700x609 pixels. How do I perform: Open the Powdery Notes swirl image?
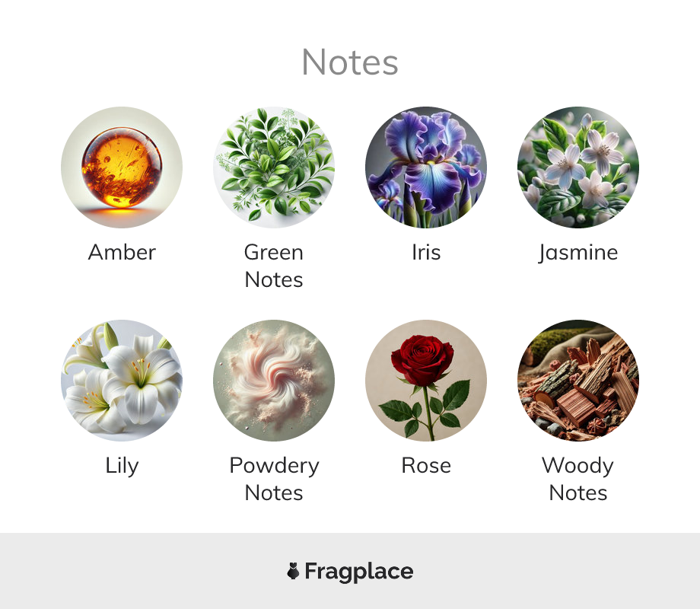[274, 380]
